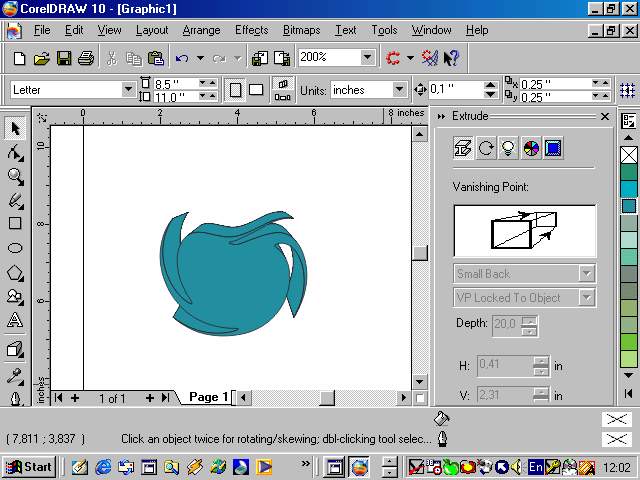Apply the No Color swatch in palette
Viewport: 640px width, 480px height.
tap(629, 155)
